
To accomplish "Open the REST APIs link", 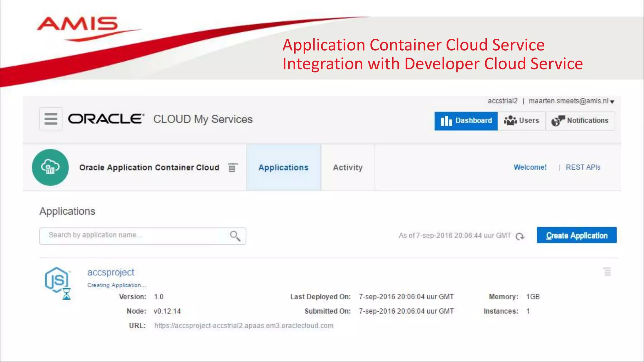I will (x=583, y=167).
